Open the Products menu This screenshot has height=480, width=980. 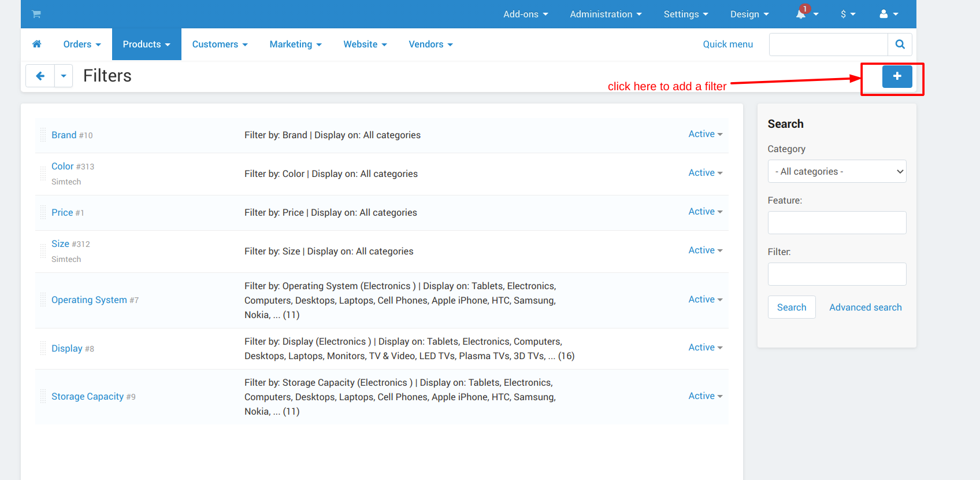146,45
